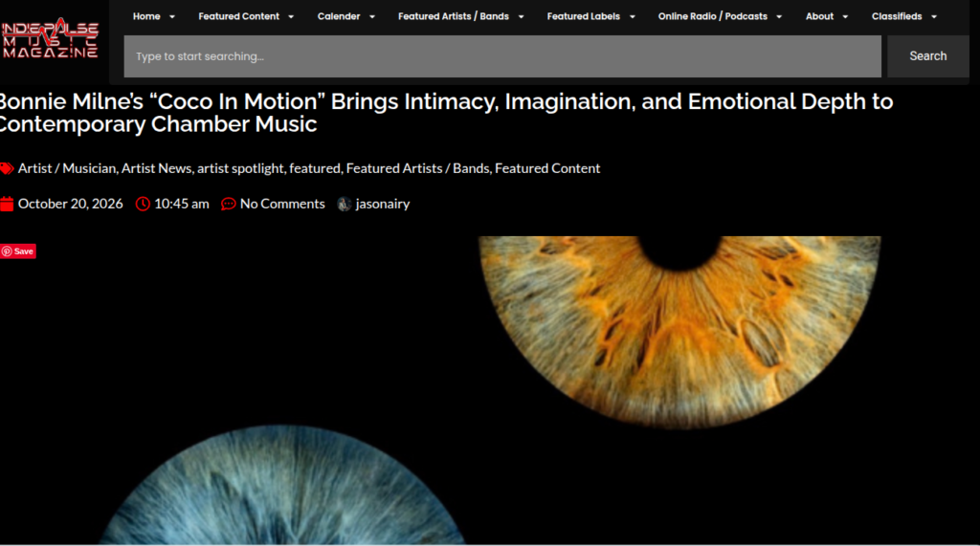The width and height of the screenshot is (980, 546).
Task: Open the No Comments link
Action: 282,204
